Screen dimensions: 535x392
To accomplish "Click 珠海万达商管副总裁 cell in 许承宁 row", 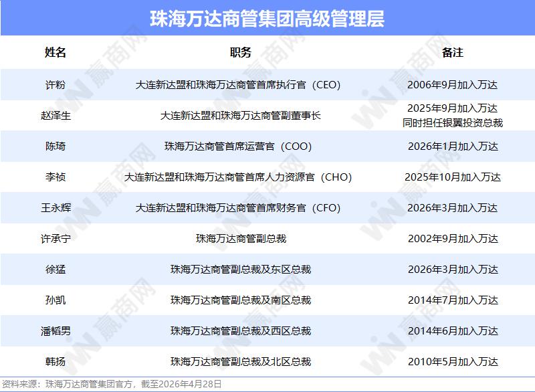I will (241, 238).
